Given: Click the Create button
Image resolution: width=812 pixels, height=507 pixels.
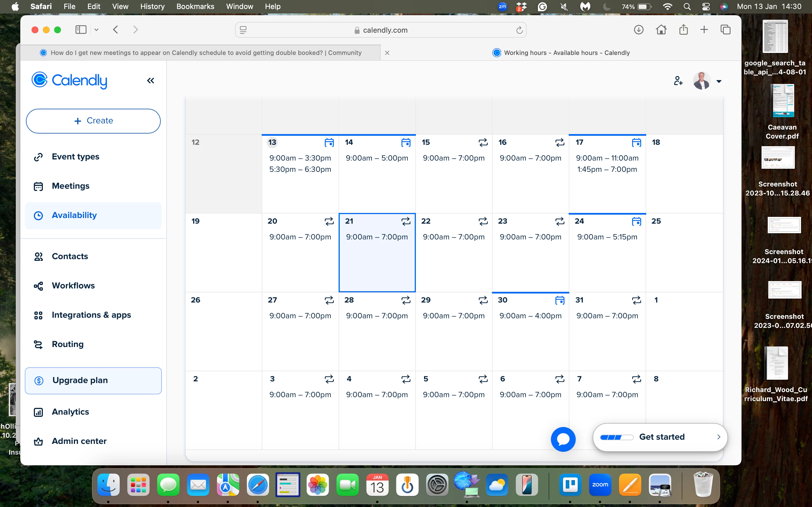Looking at the screenshot, I should [93, 121].
